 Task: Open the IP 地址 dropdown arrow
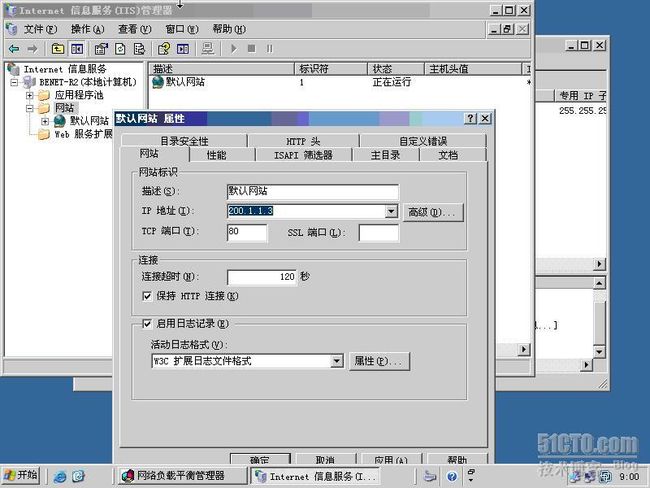click(x=391, y=211)
